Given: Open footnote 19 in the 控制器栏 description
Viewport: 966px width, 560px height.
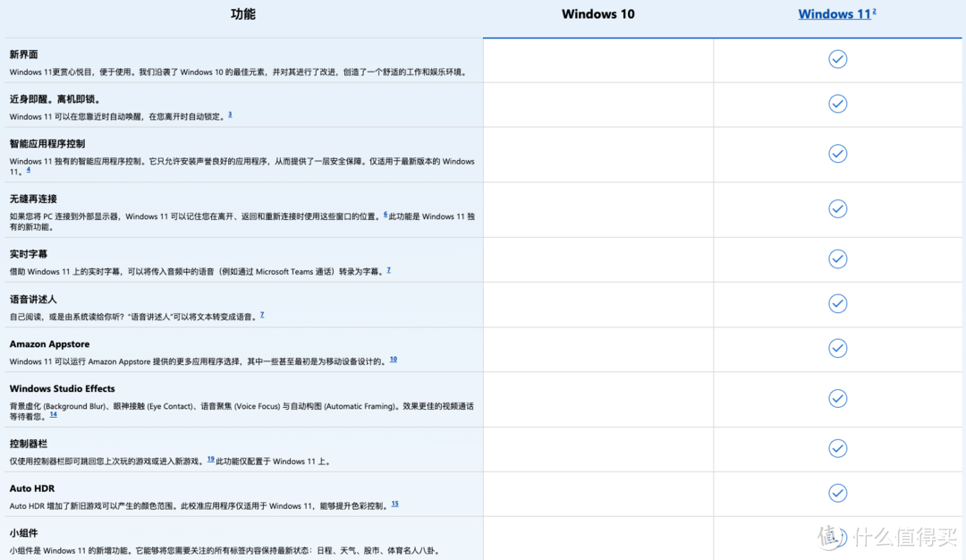Looking at the screenshot, I should [211, 459].
